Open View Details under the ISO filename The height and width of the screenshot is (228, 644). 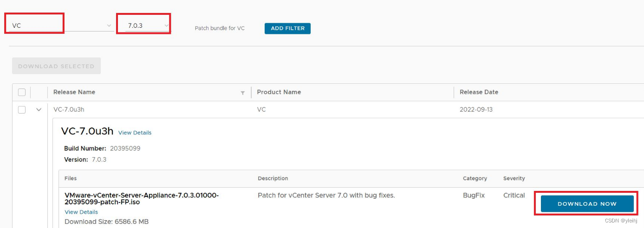point(81,212)
